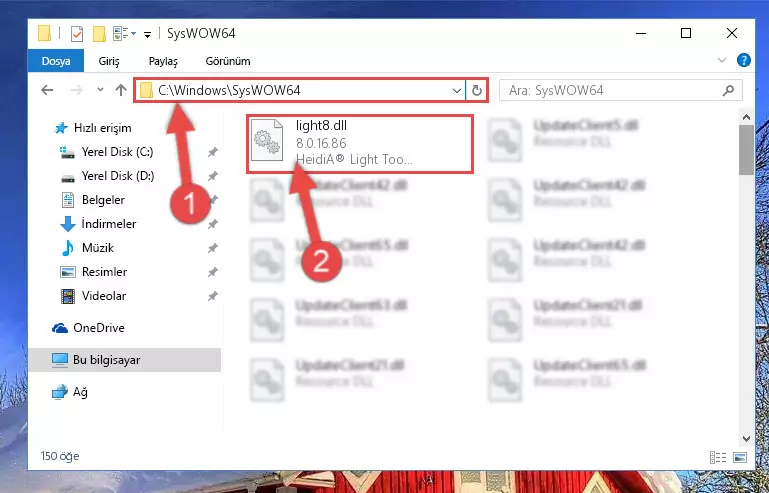The width and height of the screenshot is (769, 493).
Task: Click the forward navigation arrow
Action: click(x=77, y=90)
